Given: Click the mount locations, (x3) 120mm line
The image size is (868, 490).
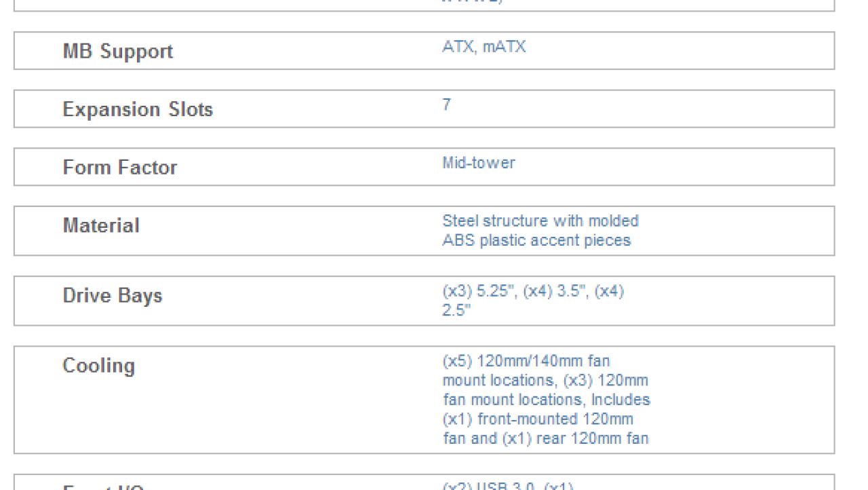Looking at the screenshot, I should pos(545,380).
